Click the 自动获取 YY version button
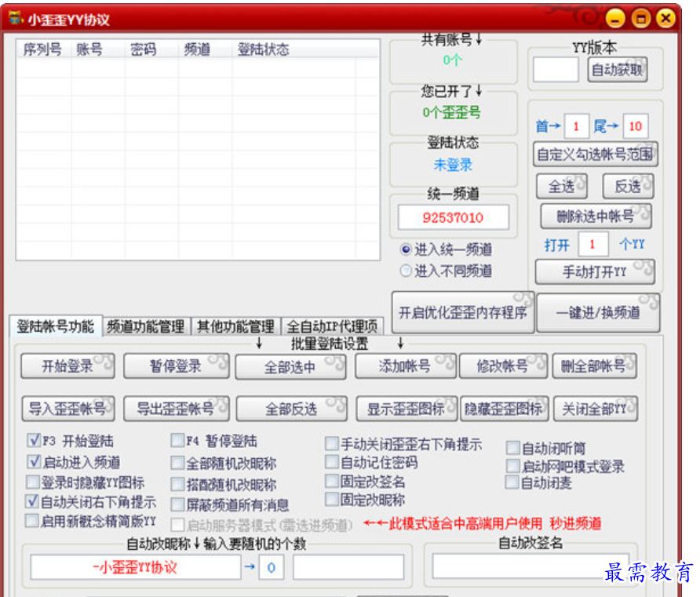The height and width of the screenshot is (597, 700). [x=618, y=70]
